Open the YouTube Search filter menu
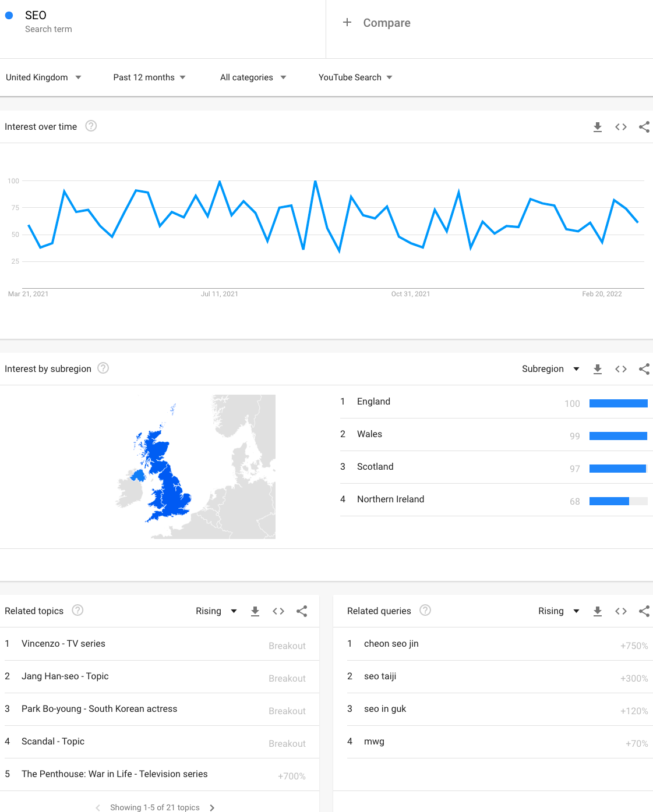This screenshot has width=653, height=812. click(355, 77)
